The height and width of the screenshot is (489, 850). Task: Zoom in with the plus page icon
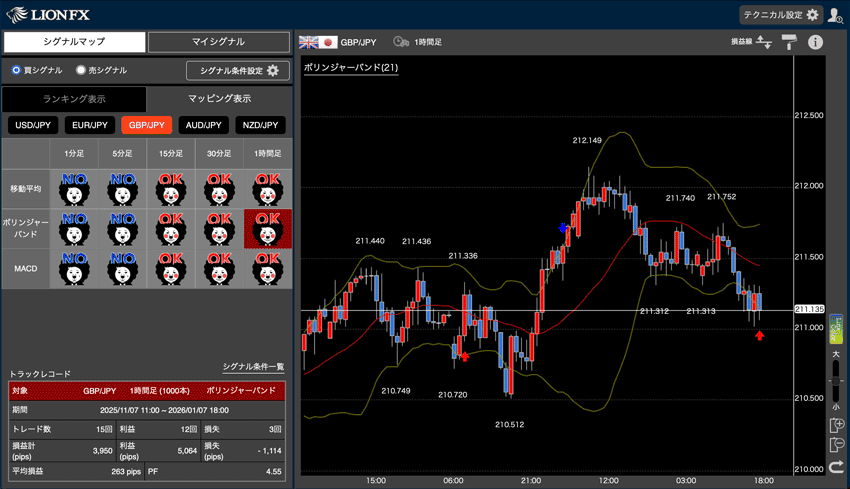tap(836, 426)
